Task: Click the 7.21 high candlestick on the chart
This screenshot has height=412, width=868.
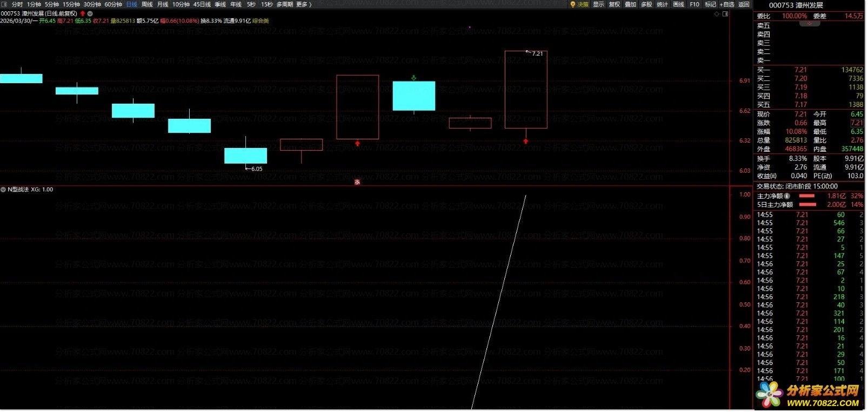Action: 526,90
